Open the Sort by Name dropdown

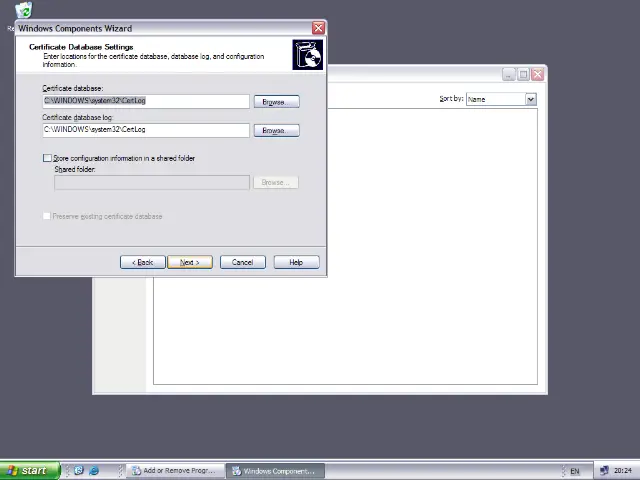(531, 99)
